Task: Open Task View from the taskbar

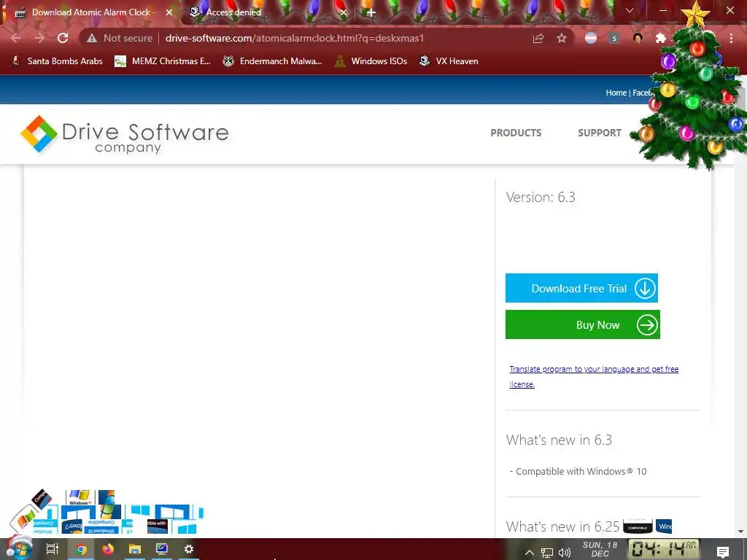Action: [x=52, y=549]
